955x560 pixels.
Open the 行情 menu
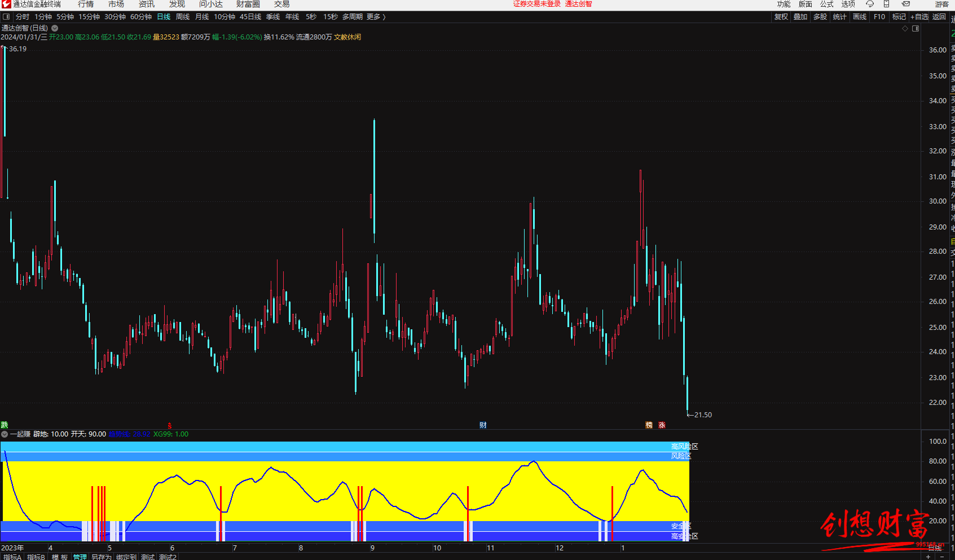click(x=86, y=4)
